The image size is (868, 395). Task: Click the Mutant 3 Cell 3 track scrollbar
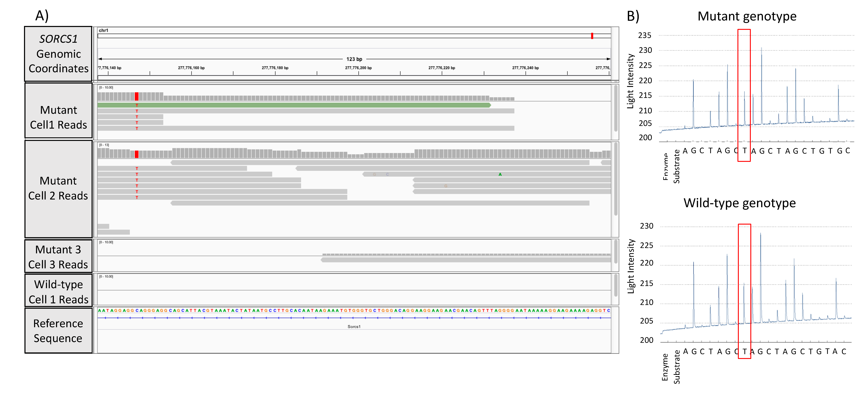(x=616, y=251)
